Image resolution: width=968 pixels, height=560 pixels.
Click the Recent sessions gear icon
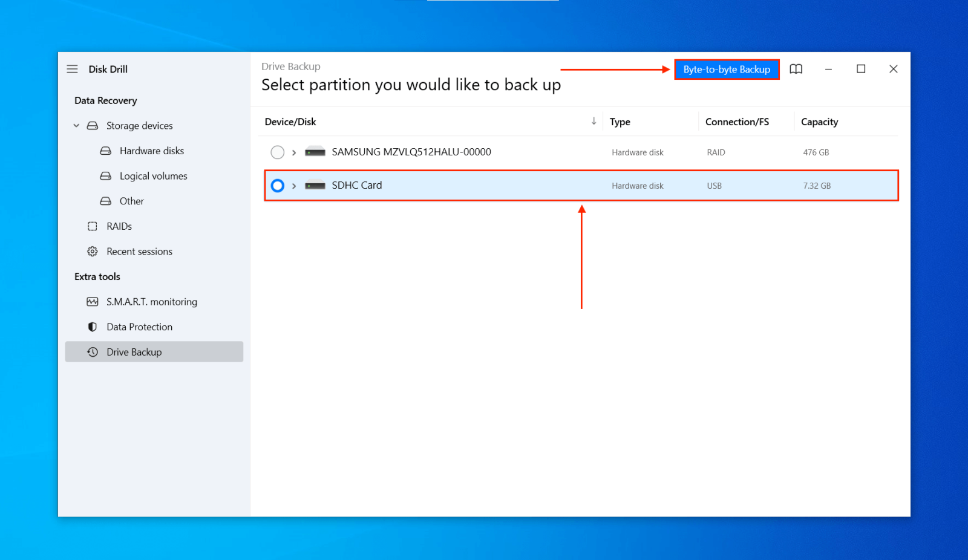[x=92, y=251]
